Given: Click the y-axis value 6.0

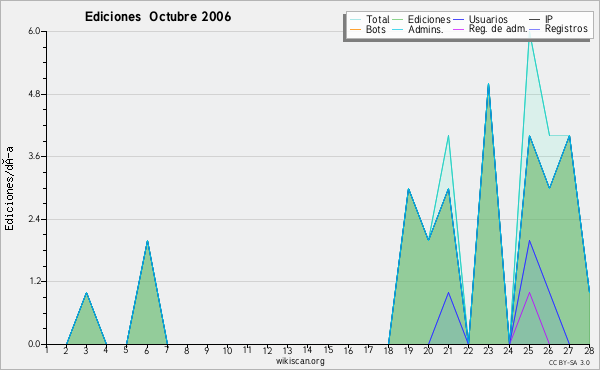Looking at the screenshot, I should pyautogui.click(x=34, y=31).
